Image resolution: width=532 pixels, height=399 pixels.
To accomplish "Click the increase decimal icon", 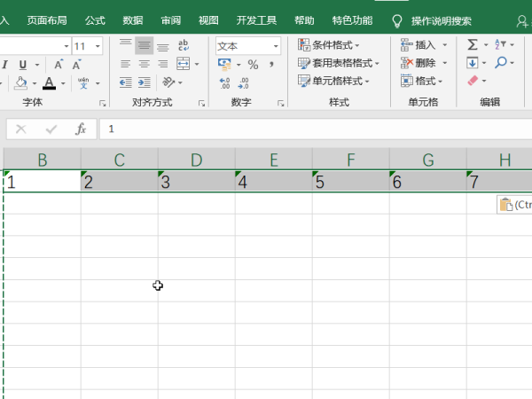I will tap(224, 82).
